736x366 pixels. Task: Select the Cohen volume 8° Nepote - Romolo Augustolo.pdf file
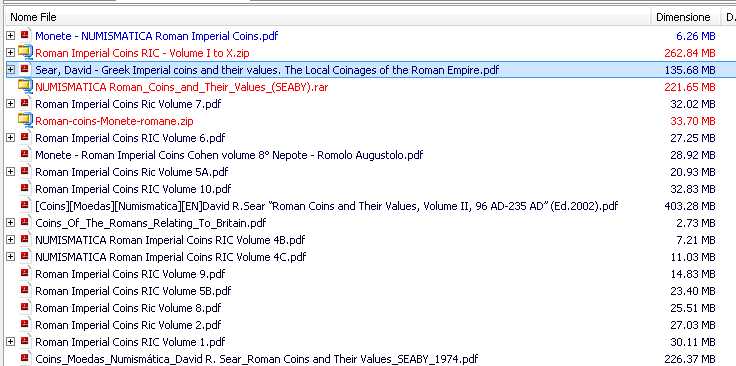[x=229, y=155]
